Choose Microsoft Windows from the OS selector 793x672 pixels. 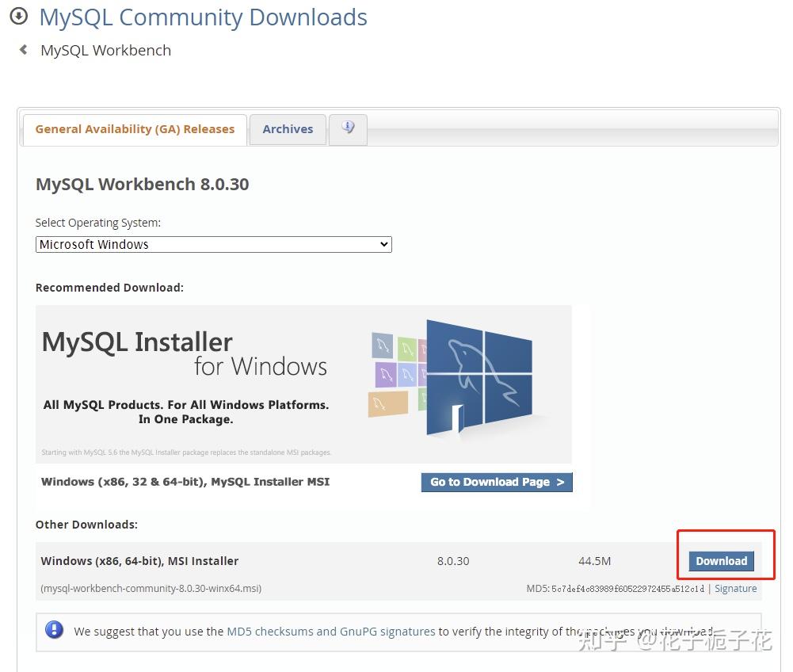point(213,244)
